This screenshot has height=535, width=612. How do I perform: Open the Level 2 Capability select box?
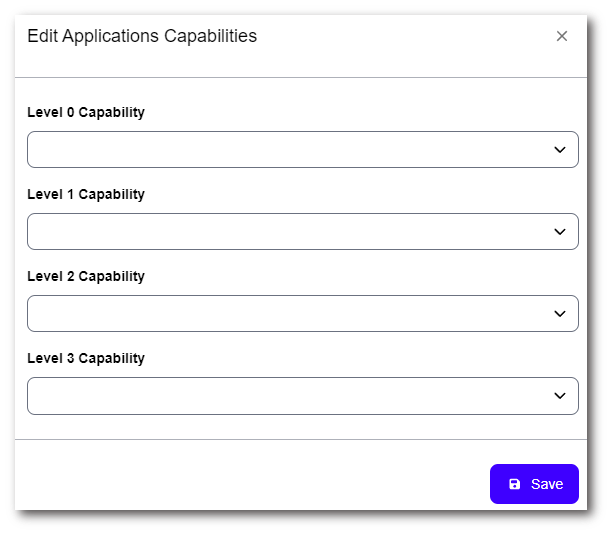(290, 314)
